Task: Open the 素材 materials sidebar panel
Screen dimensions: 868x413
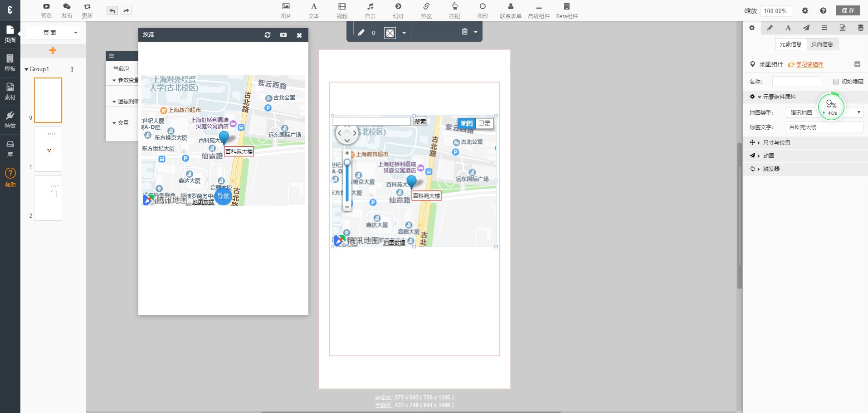Action: [10, 91]
